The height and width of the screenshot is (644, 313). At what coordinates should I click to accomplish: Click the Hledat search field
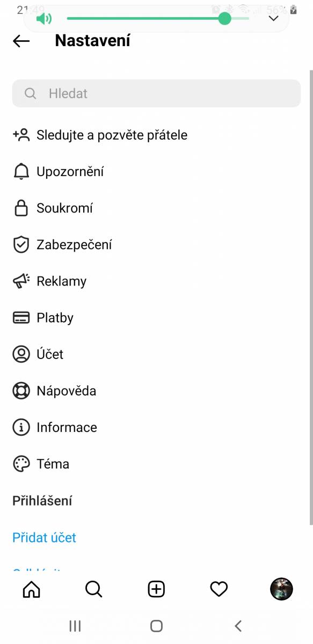(156, 93)
